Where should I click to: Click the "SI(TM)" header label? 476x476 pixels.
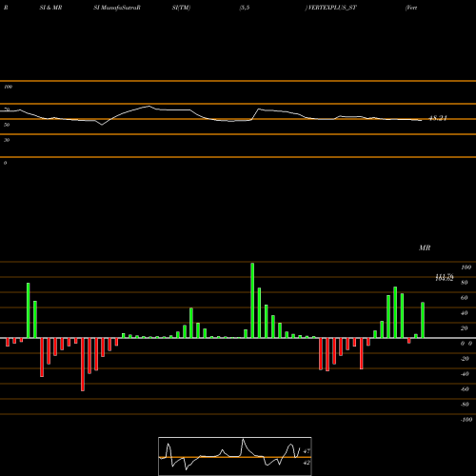[181, 8]
